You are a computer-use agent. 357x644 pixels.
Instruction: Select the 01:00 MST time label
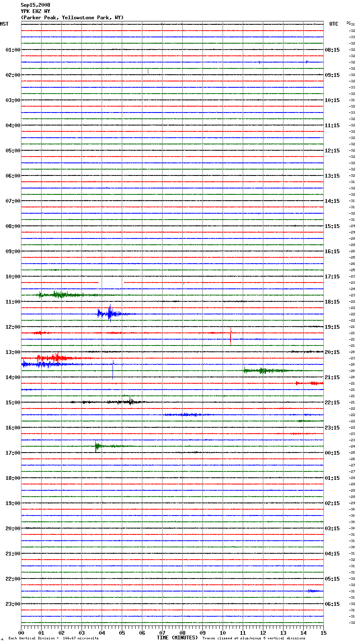tap(13, 50)
